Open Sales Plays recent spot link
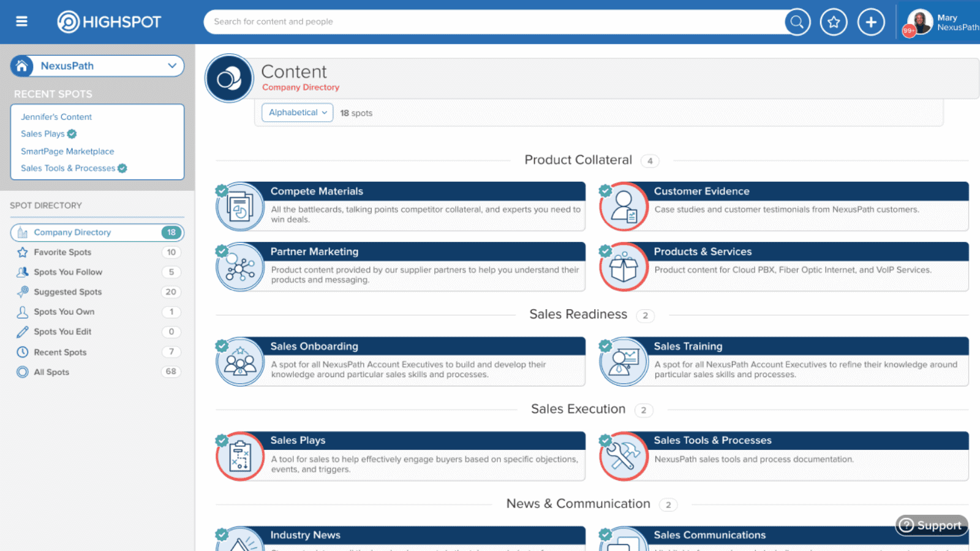 (43, 134)
